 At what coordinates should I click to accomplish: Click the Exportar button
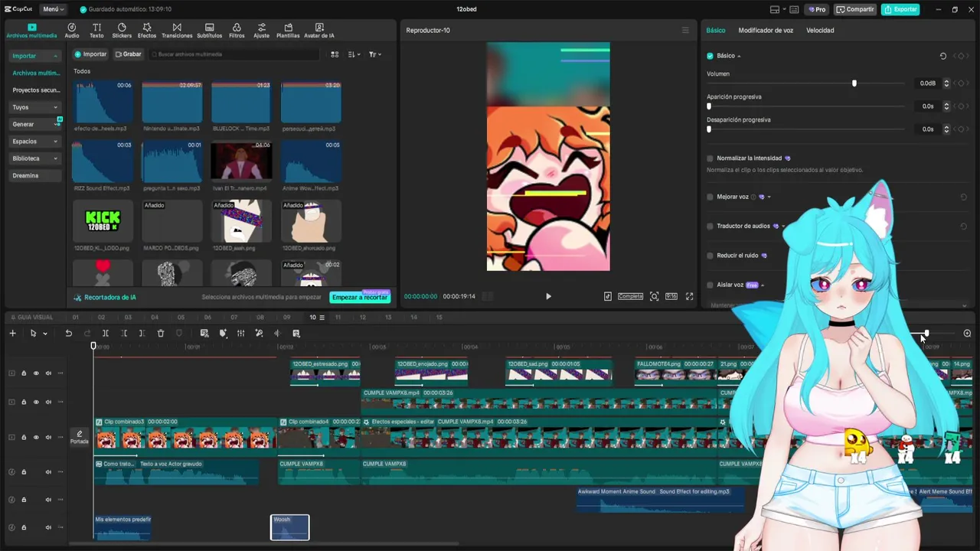pos(900,9)
